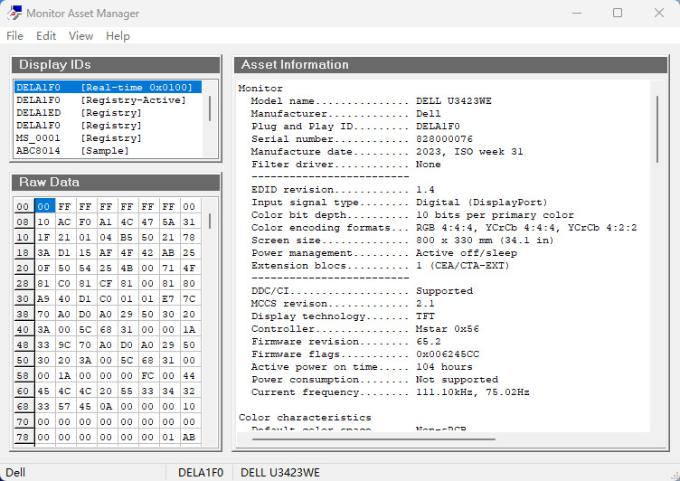This screenshot has height=481, width=680.
Task: Click the Asset Information vertical scrollbar
Action: tap(658, 130)
